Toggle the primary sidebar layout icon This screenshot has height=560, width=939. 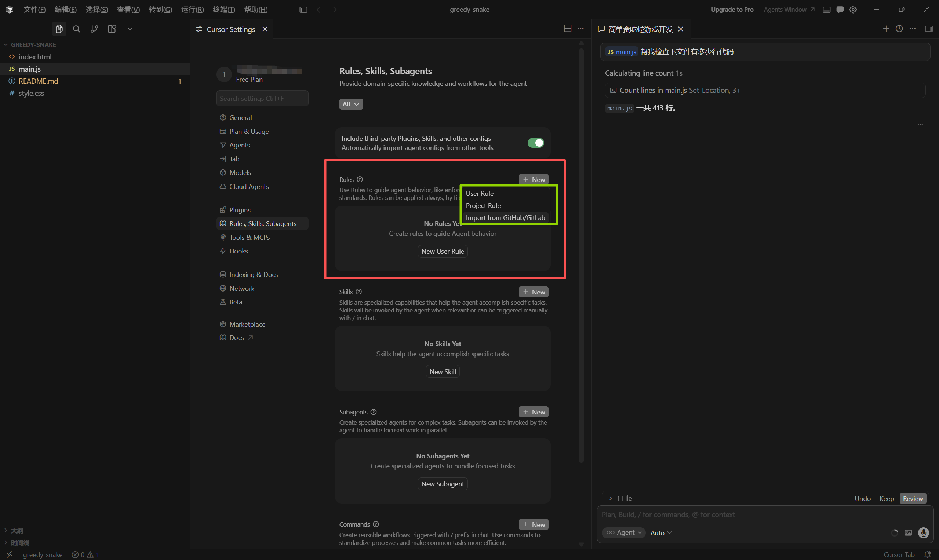(x=303, y=10)
